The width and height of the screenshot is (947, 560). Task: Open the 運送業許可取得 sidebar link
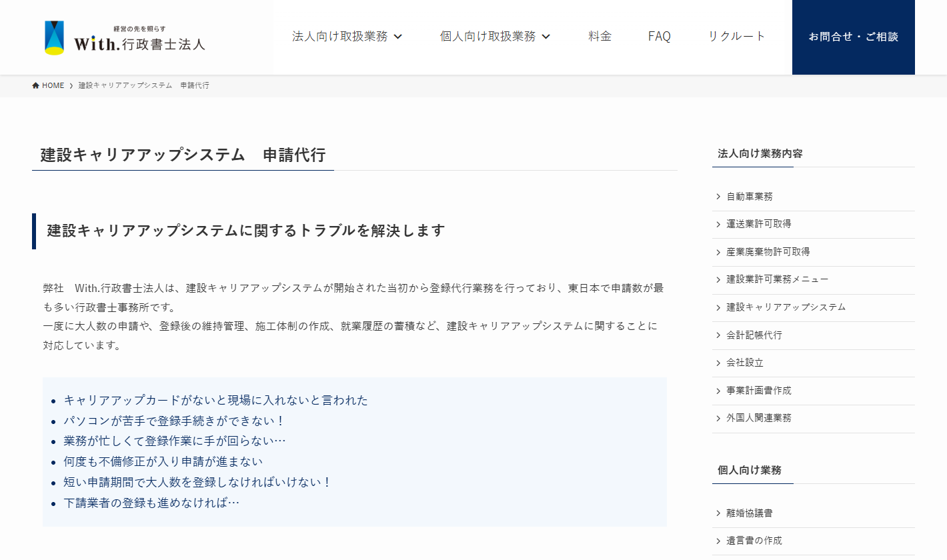[757, 224]
